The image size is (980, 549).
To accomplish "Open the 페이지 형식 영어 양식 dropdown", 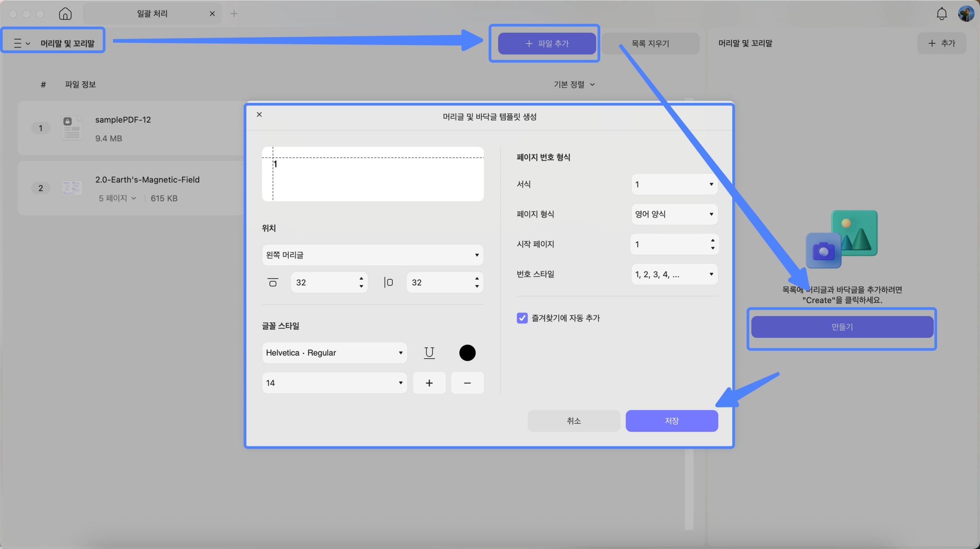I will [x=674, y=214].
